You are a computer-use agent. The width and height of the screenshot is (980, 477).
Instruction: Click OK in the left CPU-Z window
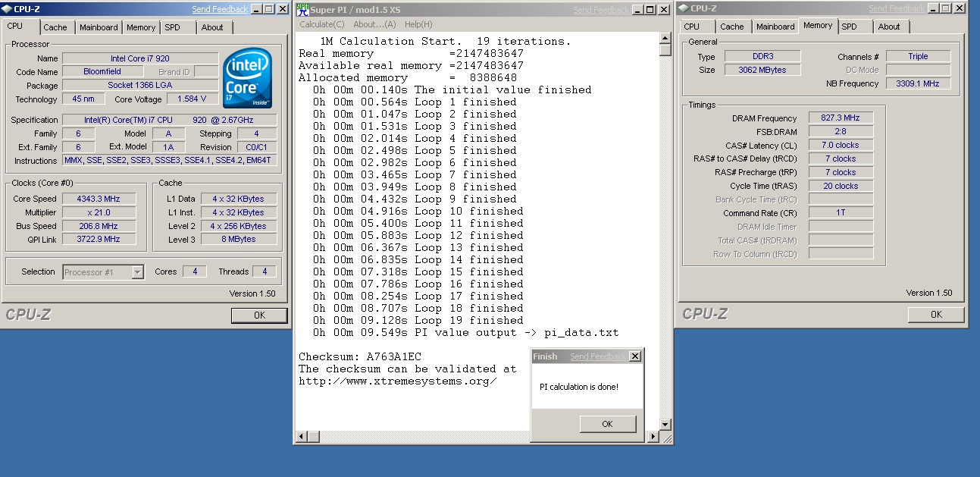[x=259, y=315]
